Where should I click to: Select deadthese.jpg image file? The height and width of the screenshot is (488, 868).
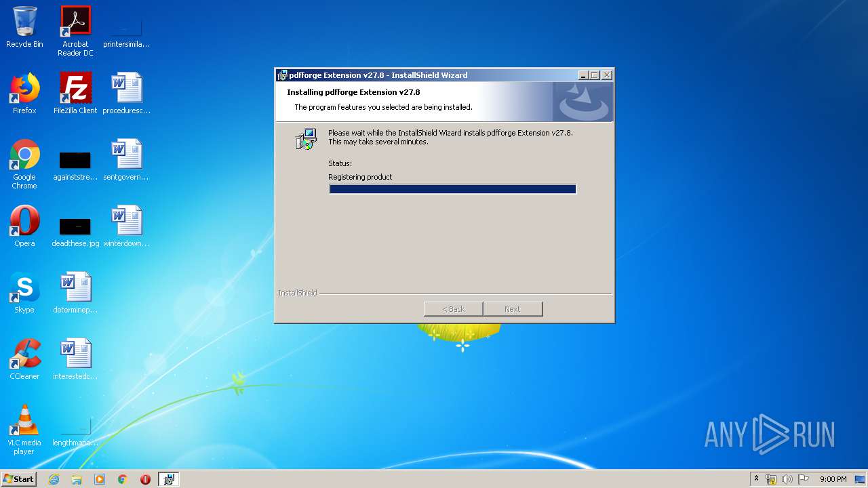(75, 230)
